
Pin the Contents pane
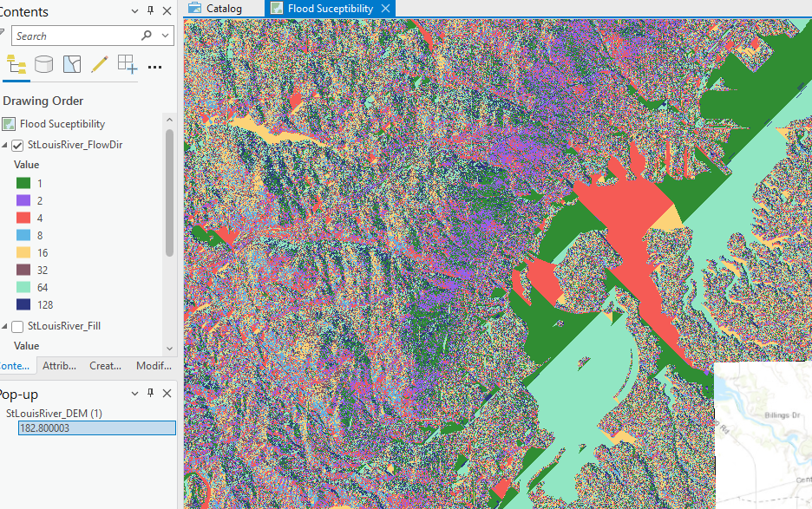point(149,11)
